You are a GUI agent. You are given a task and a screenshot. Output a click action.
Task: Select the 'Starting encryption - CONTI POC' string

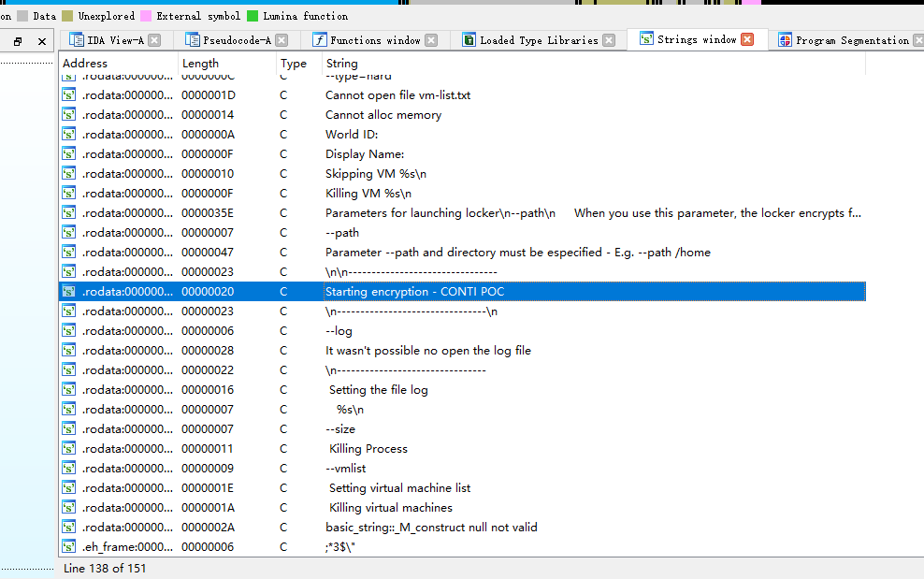pyautogui.click(x=415, y=291)
